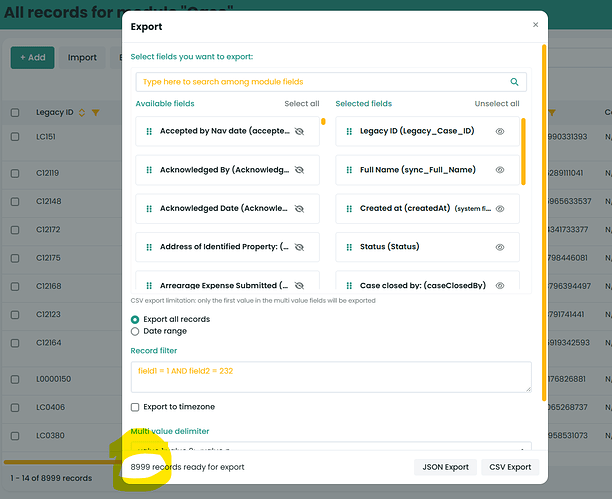Close the Export dialog with X
Image resolution: width=612 pixels, height=499 pixels.
(x=536, y=25)
